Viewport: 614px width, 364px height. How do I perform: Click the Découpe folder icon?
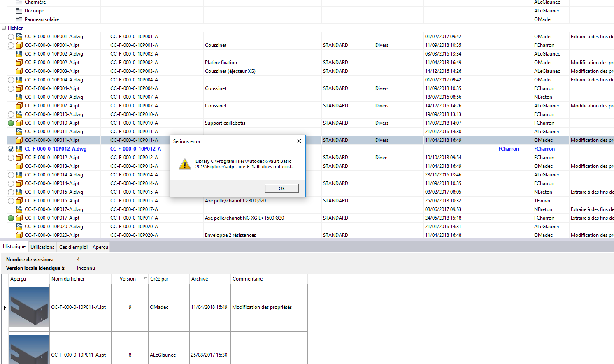(19, 11)
